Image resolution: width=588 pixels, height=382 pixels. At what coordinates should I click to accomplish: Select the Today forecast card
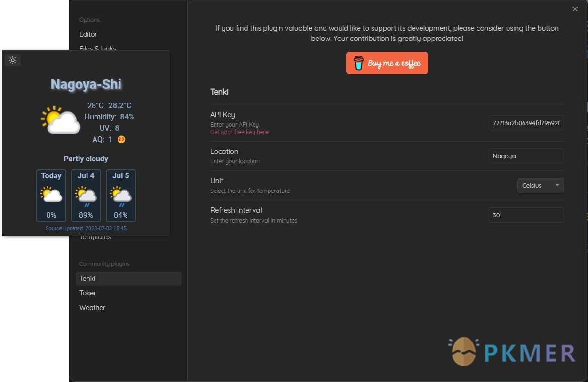tap(51, 196)
